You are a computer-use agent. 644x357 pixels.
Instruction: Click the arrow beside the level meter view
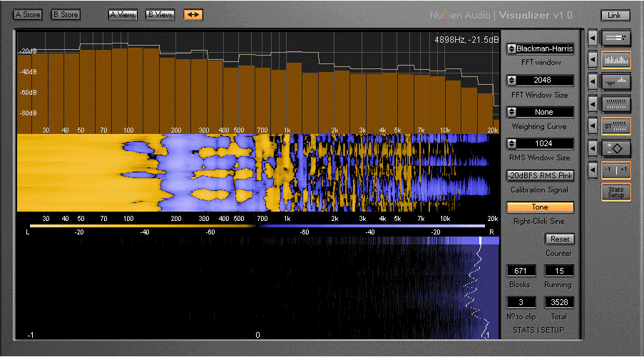(593, 38)
